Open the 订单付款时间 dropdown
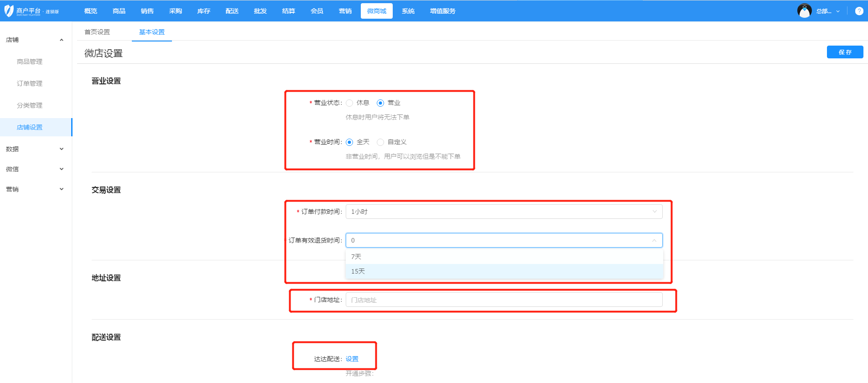 (504, 212)
